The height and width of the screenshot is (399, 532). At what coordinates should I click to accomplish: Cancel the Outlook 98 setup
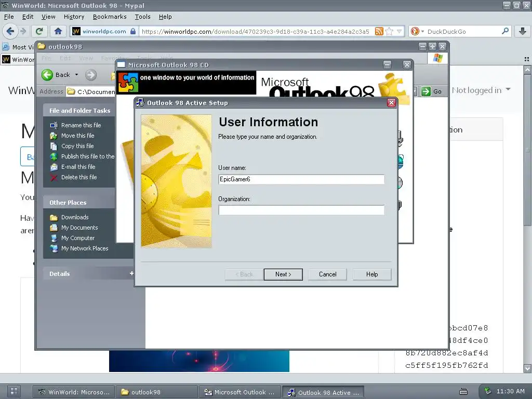click(x=327, y=274)
